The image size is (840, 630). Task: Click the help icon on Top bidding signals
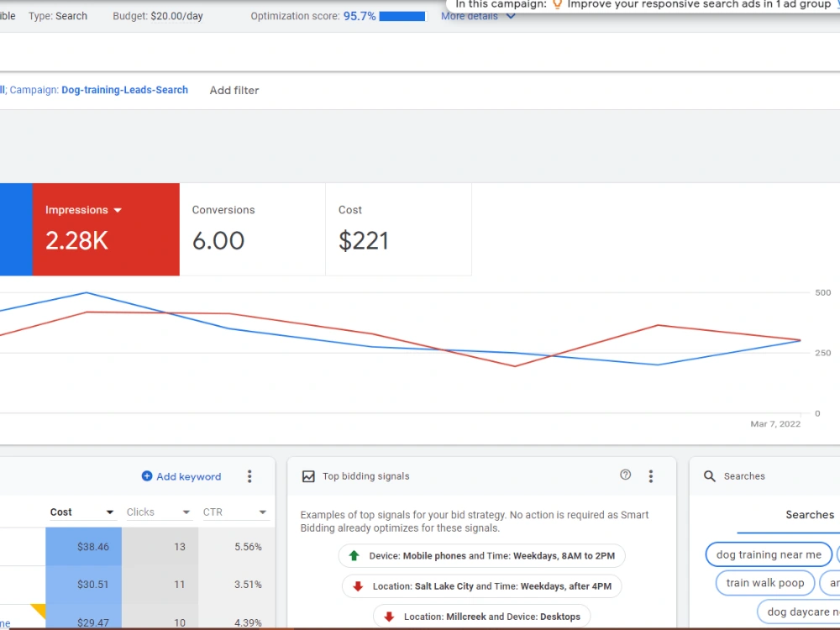(x=625, y=475)
